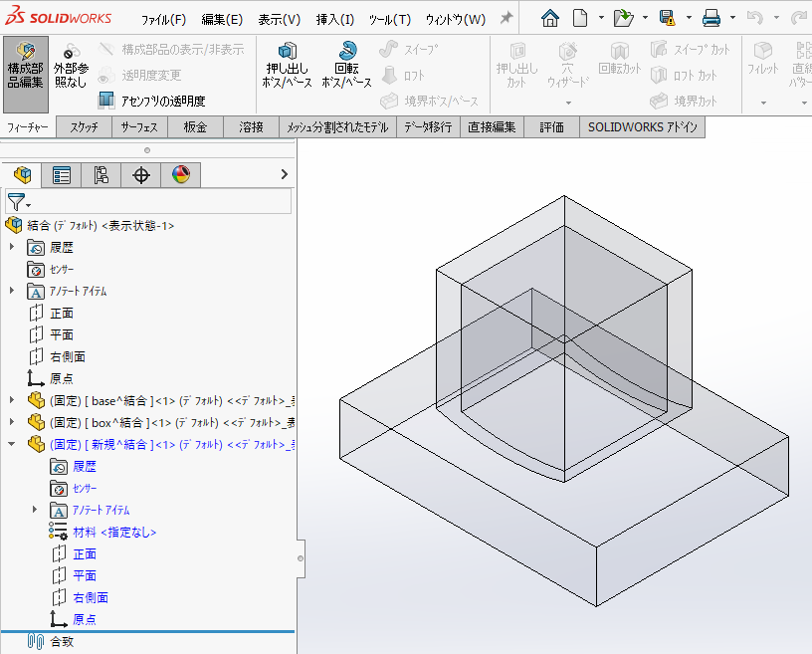
Task: Open the 挿入(I) menu
Action: click(x=335, y=20)
